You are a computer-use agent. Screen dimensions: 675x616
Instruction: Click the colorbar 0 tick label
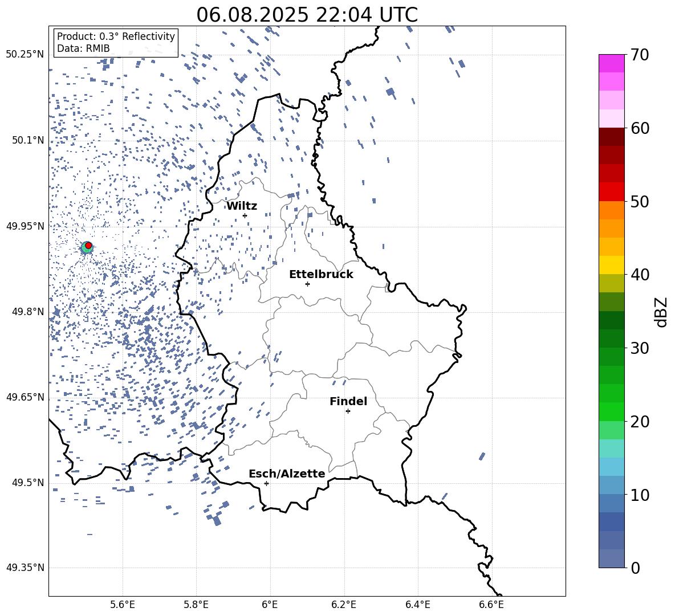click(x=635, y=568)
